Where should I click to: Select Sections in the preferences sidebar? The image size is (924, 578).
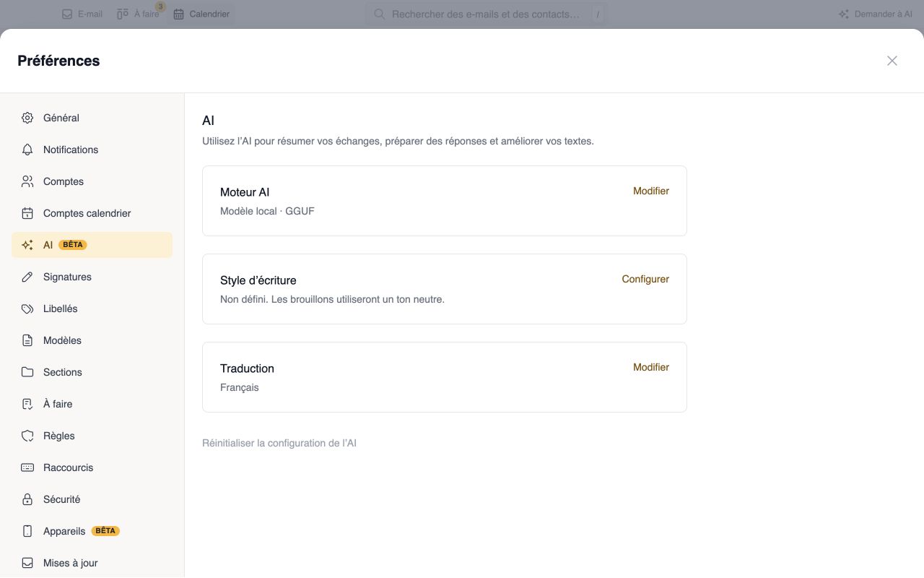coord(92,372)
